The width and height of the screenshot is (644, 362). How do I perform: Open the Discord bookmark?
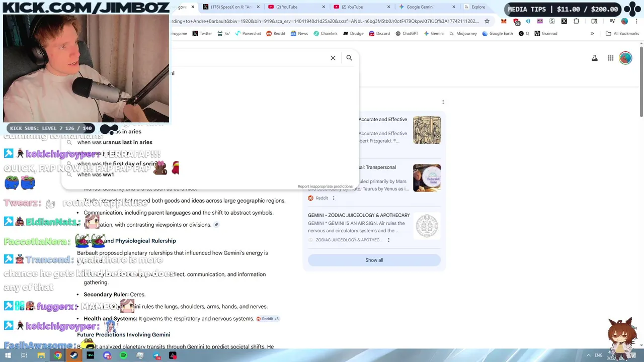(379, 34)
